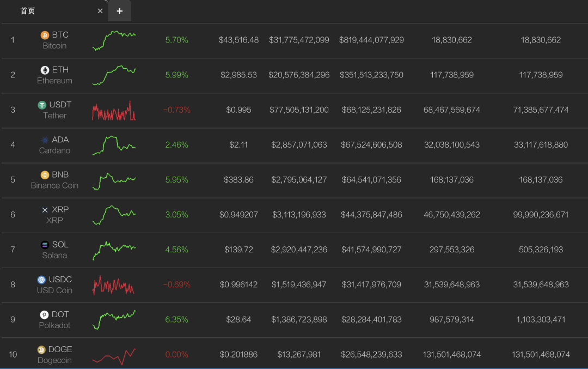Click the DOT 6.35% change value
This screenshot has width=588, height=369.
point(176,319)
